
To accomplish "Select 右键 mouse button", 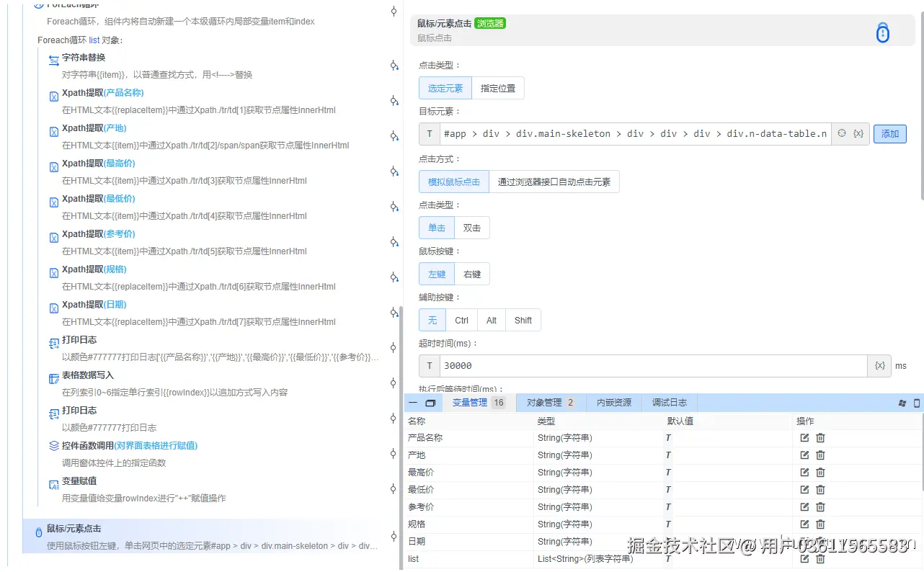I will click(472, 274).
